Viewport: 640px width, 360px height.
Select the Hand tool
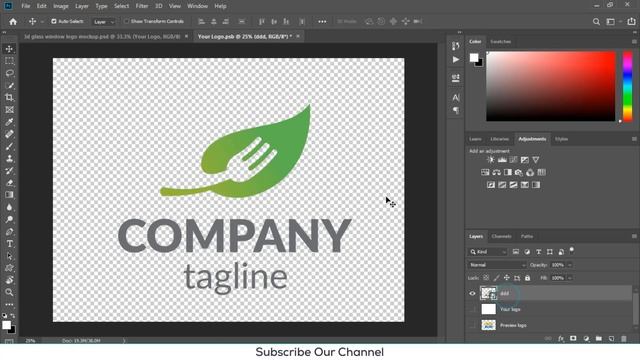point(9,280)
